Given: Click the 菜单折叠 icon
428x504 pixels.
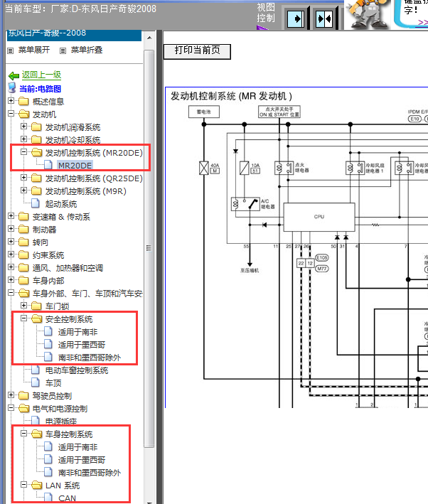Looking at the screenshot, I should pos(63,50).
